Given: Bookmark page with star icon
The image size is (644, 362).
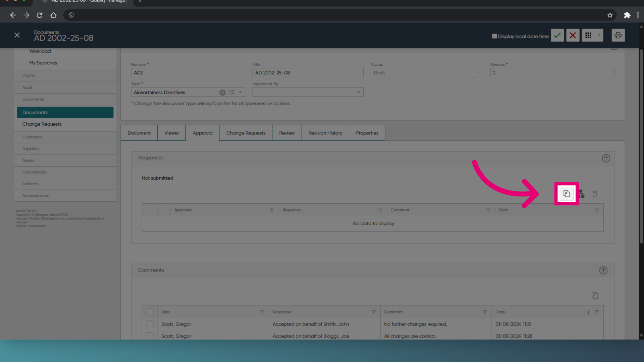Looking at the screenshot, I should 610,15.
